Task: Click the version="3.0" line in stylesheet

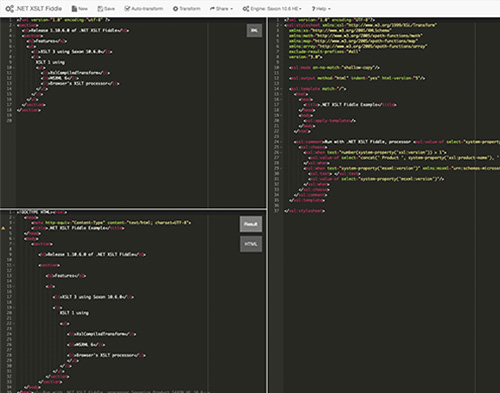Action: coord(305,57)
